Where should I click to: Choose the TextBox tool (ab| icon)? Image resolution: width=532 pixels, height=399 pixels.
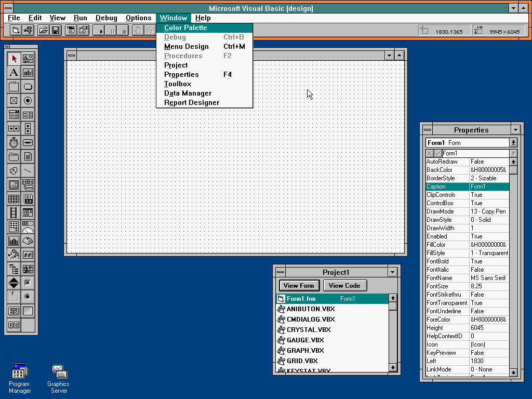pos(28,73)
